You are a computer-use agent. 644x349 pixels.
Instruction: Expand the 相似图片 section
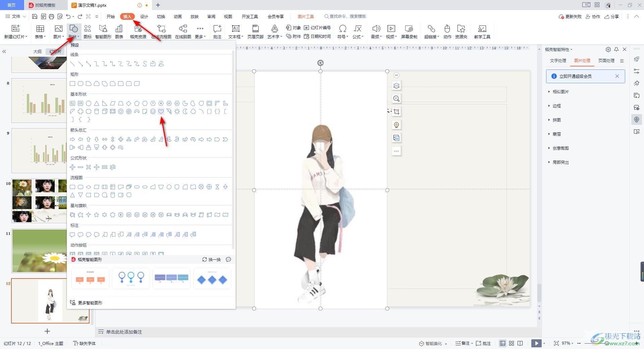pyautogui.click(x=560, y=92)
